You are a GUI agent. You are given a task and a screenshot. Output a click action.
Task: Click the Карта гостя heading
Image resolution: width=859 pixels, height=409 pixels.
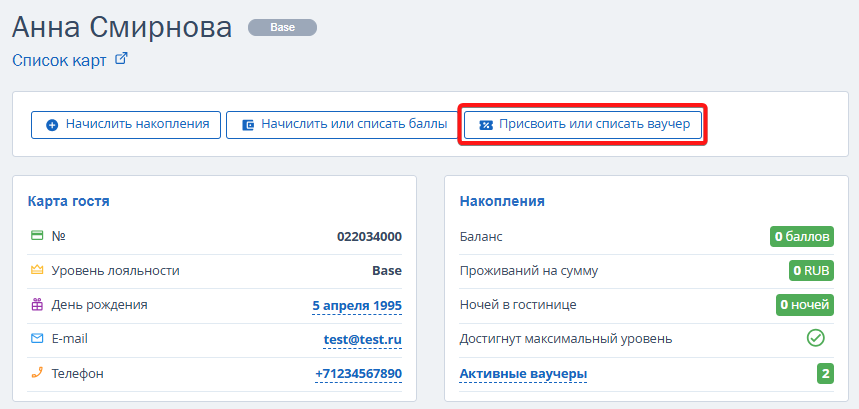[x=68, y=201]
